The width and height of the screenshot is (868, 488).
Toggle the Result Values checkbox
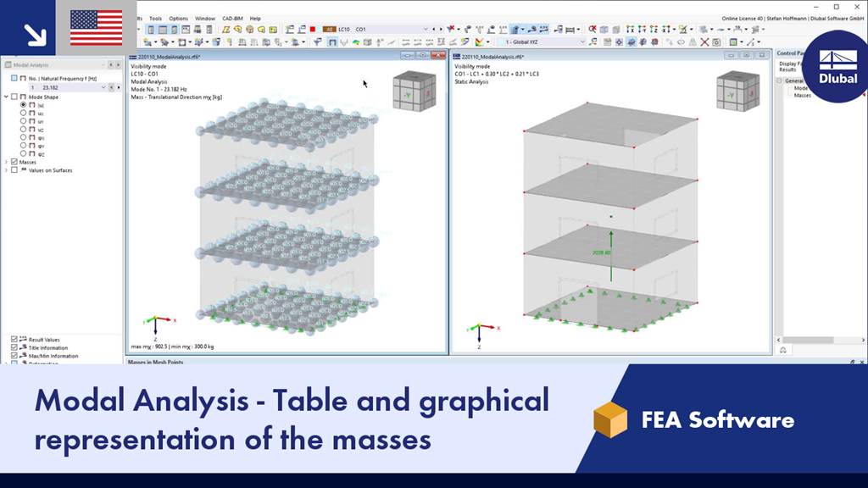[14, 339]
